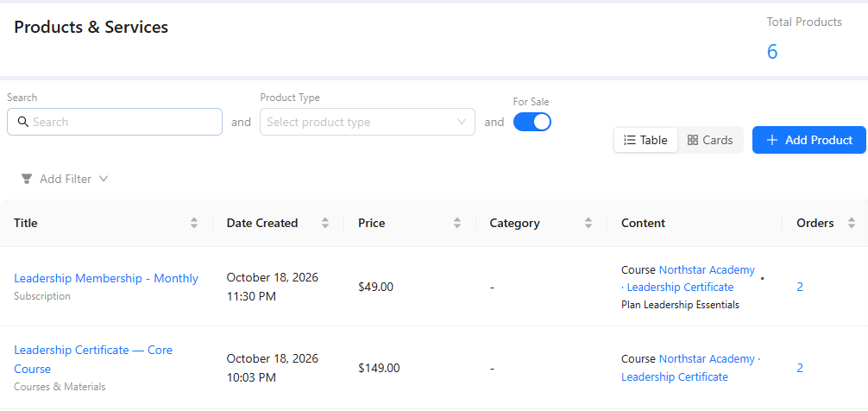Click the Courses & Materials type label
Viewport: 868px width, 411px height.
point(60,387)
